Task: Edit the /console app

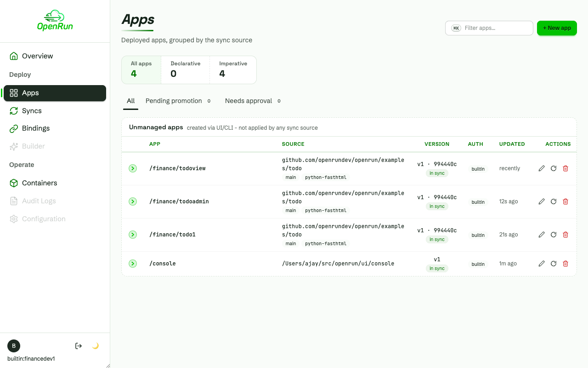Action: (x=542, y=264)
